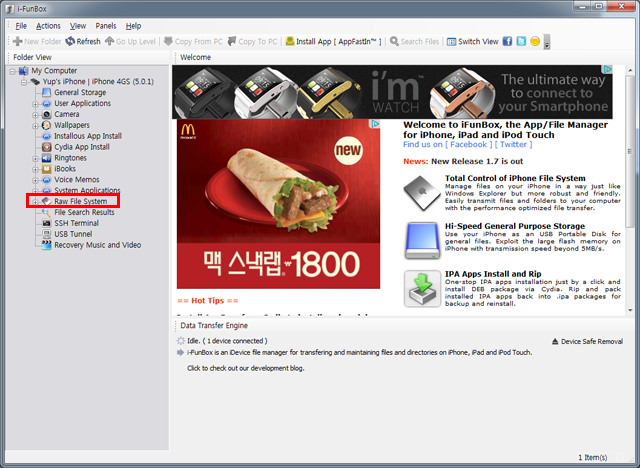
Task: Click the yellow smiley icon in the toolbar
Action: coord(535,41)
